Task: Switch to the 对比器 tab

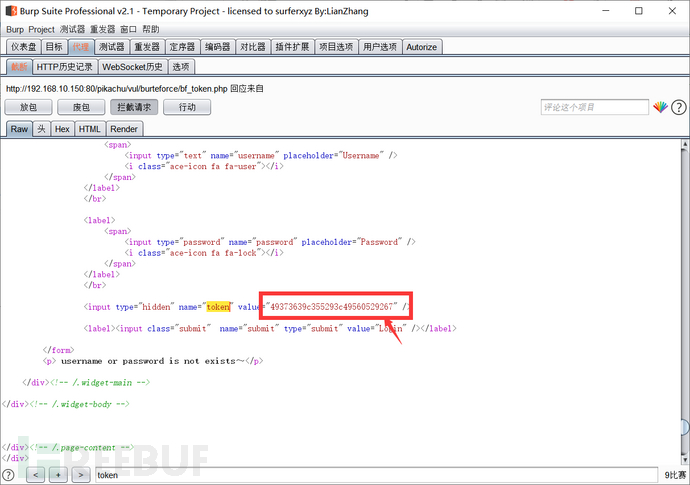Action: 253,47
